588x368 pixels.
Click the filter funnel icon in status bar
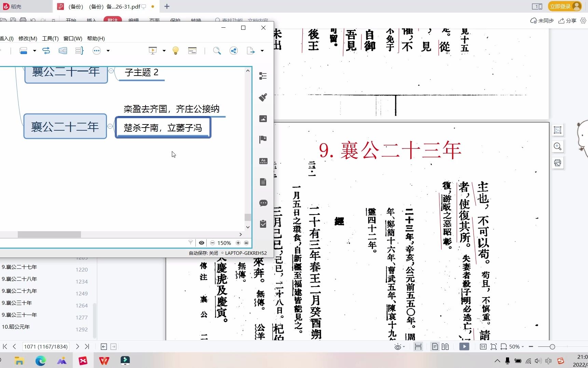click(191, 242)
